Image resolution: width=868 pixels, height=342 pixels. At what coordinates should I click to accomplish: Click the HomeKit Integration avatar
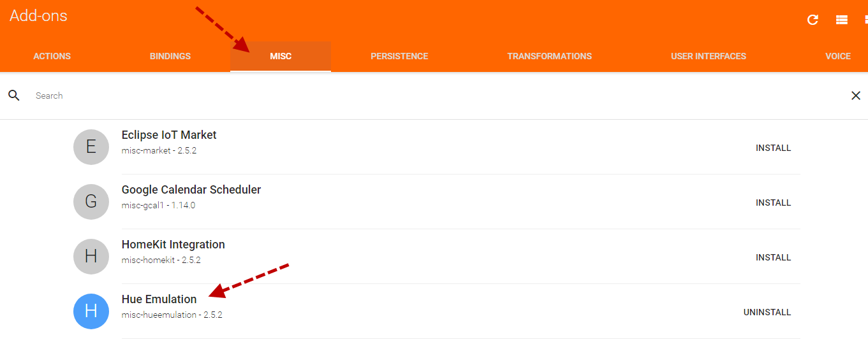coord(91,257)
